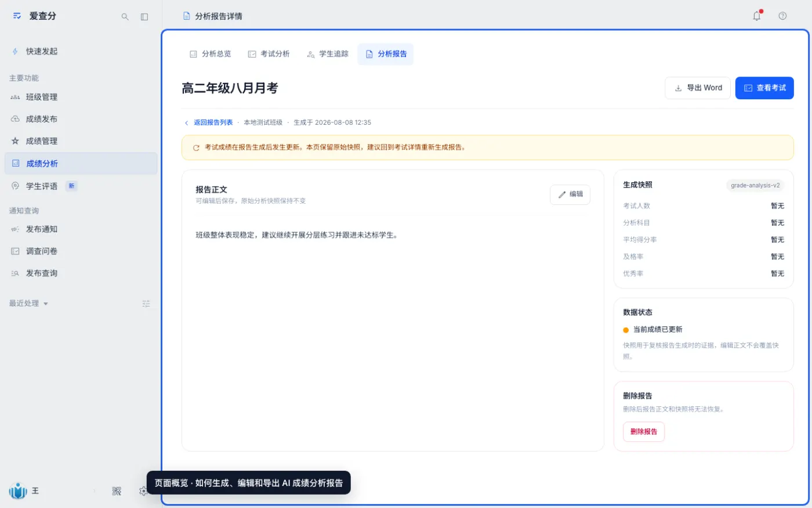The width and height of the screenshot is (812, 508).
Task: Click the 新 badge next to 学生评语
Action: 71,186
